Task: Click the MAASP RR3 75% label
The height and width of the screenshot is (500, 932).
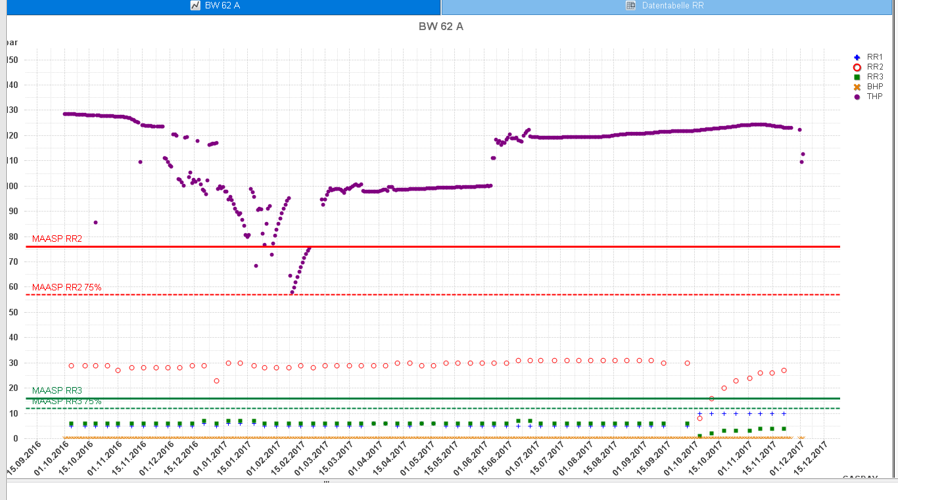Action: pos(67,401)
